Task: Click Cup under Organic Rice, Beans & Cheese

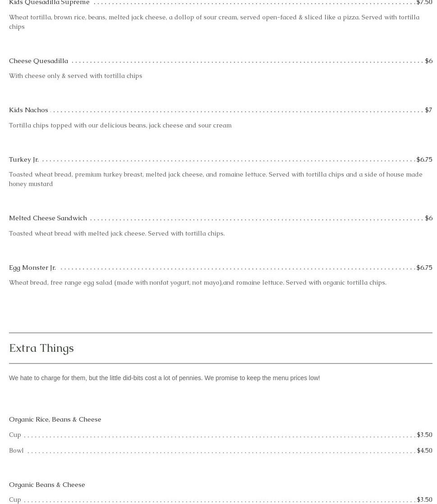Action: (15, 435)
